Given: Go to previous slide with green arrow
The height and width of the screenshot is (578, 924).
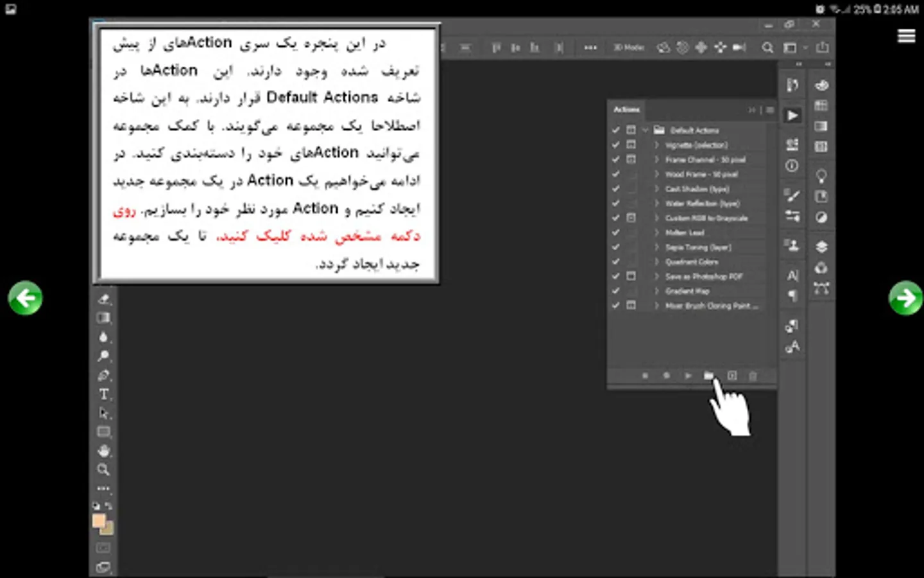Looking at the screenshot, I should point(25,297).
